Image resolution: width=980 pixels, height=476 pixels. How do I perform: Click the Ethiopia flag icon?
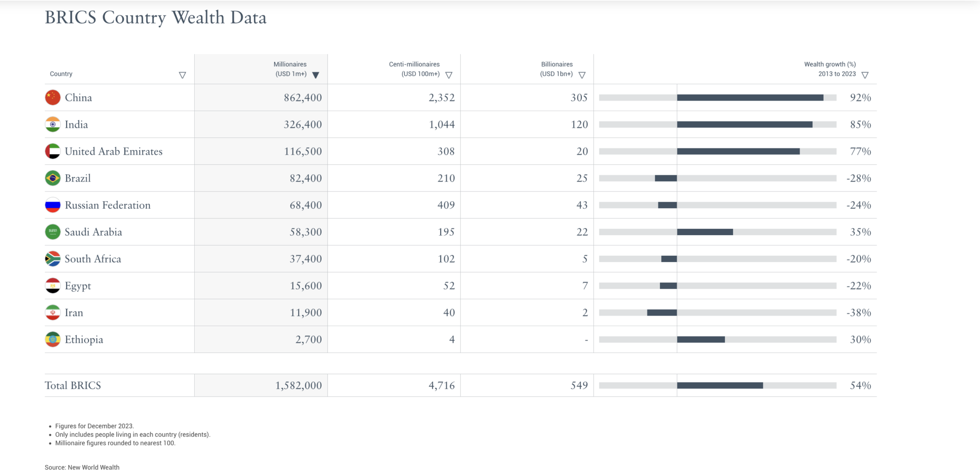pyautogui.click(x=53, y=340)
